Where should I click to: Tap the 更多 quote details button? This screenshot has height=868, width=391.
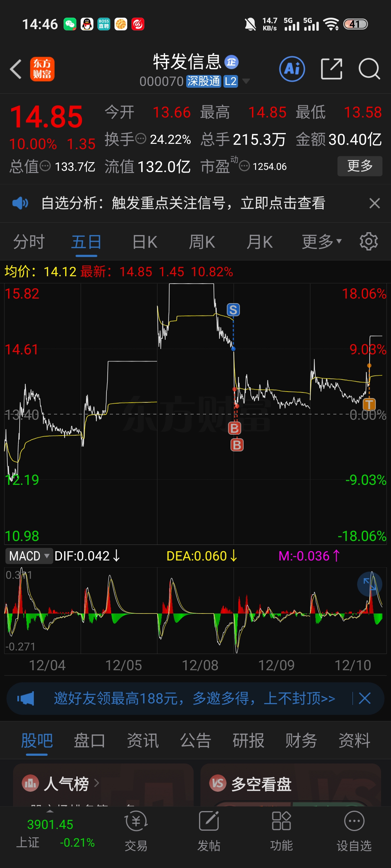pos(360,166)
